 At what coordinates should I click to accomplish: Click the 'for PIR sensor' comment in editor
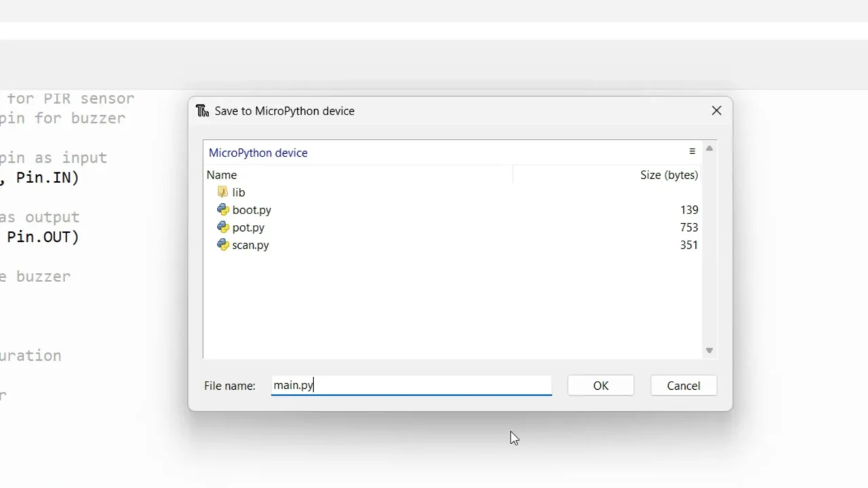pos(71,98)
